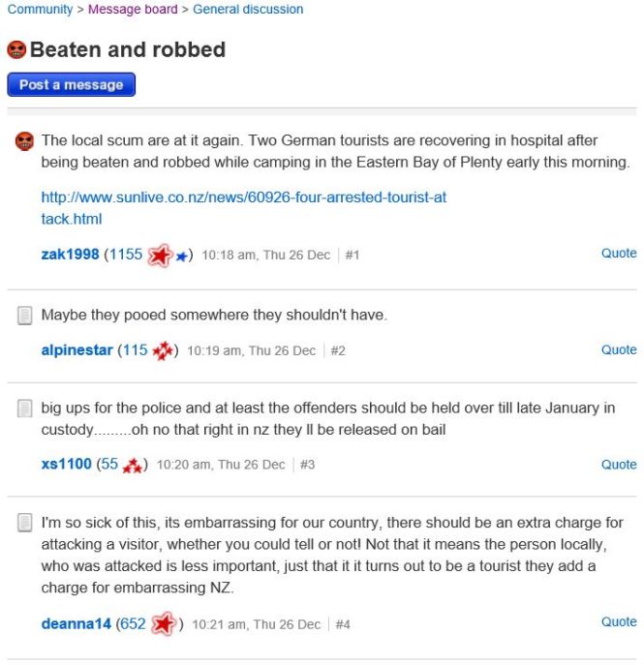The height and width of the screenshot is (665, 644).
Task: Go to Community in the breadcrumb
Action: coord(40,10)
